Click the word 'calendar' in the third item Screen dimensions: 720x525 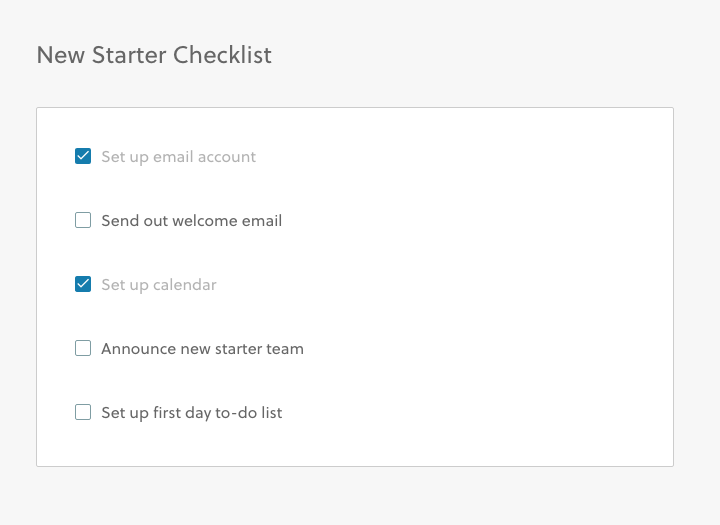185,285
